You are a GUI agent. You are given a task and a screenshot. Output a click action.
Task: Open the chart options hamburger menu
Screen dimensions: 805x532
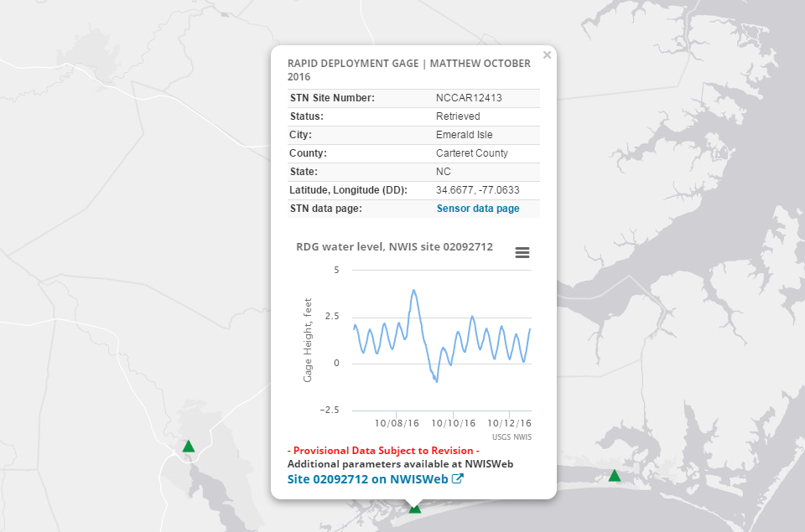(x=522, y=252)
